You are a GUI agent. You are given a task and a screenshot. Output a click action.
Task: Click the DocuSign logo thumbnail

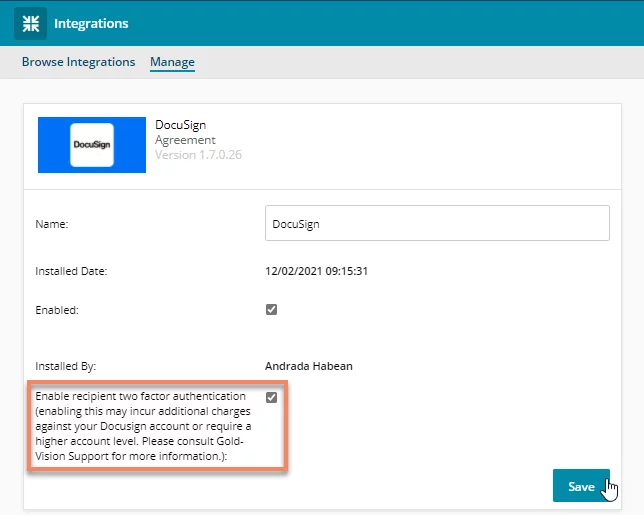point(92,145)
